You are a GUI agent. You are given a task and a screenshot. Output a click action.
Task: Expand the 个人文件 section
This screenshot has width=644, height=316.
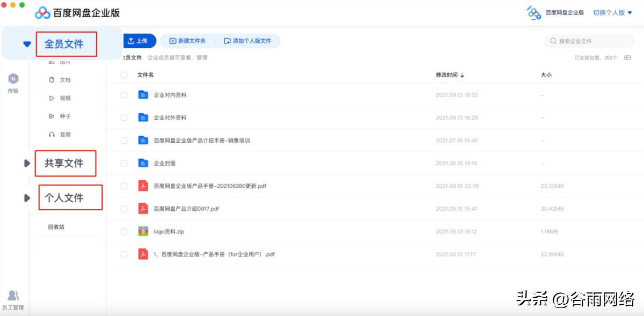tap(28, 197)
